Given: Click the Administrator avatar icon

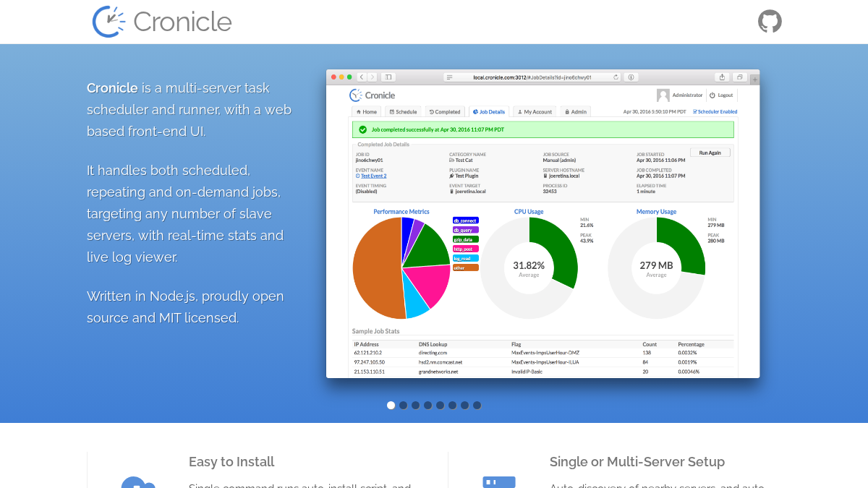Looking at the screenshot, I should click(663, 95).
